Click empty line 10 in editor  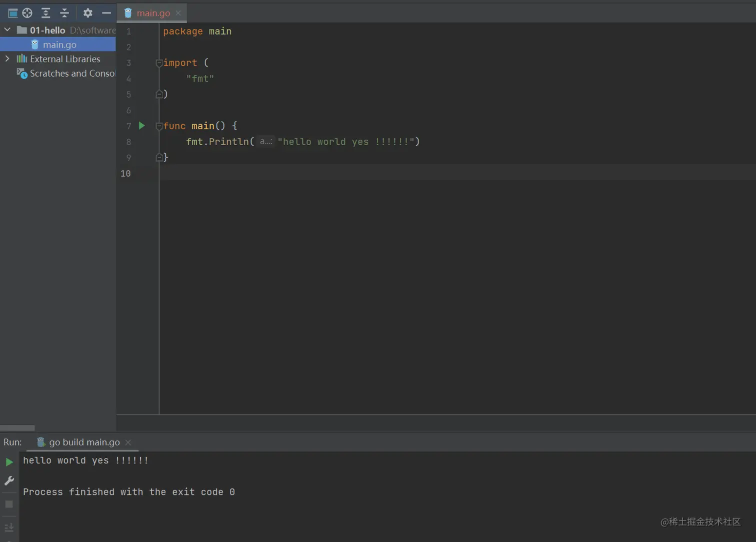(457, 173)
